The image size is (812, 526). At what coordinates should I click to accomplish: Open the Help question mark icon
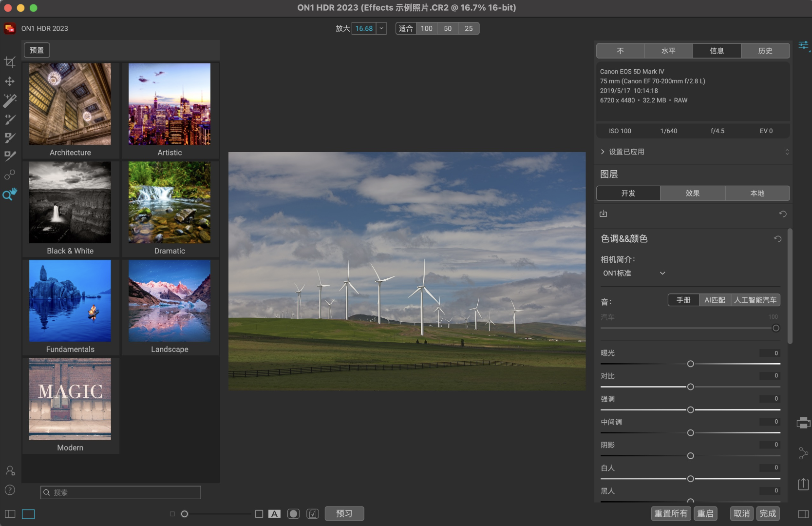click(x=10, y=490)
